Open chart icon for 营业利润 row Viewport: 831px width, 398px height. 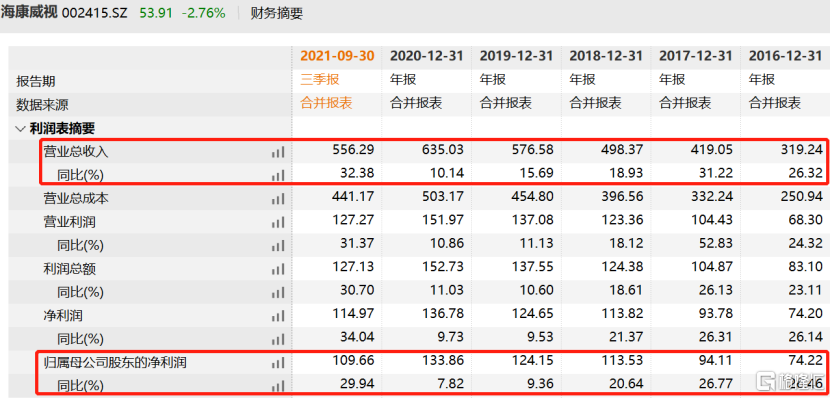pos(278,222)
